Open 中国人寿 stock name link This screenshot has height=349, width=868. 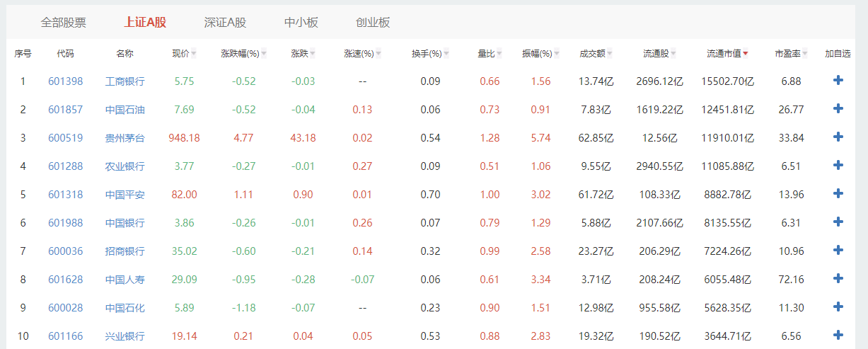(125, 280)
